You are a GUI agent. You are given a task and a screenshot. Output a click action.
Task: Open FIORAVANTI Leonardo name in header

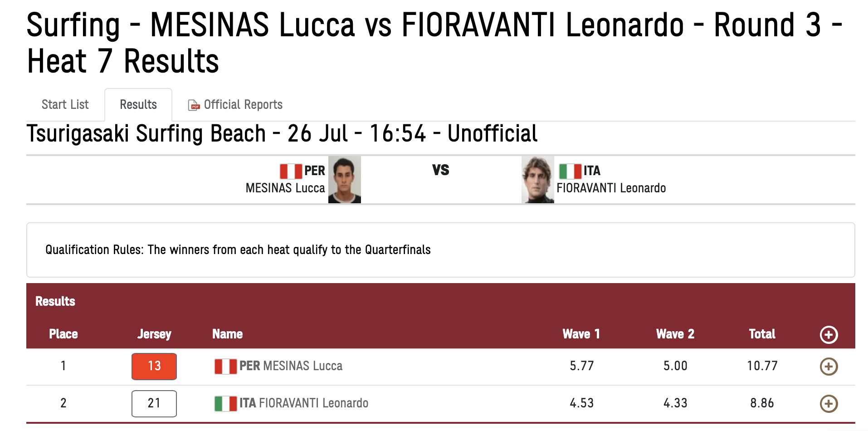click(611, 188)
